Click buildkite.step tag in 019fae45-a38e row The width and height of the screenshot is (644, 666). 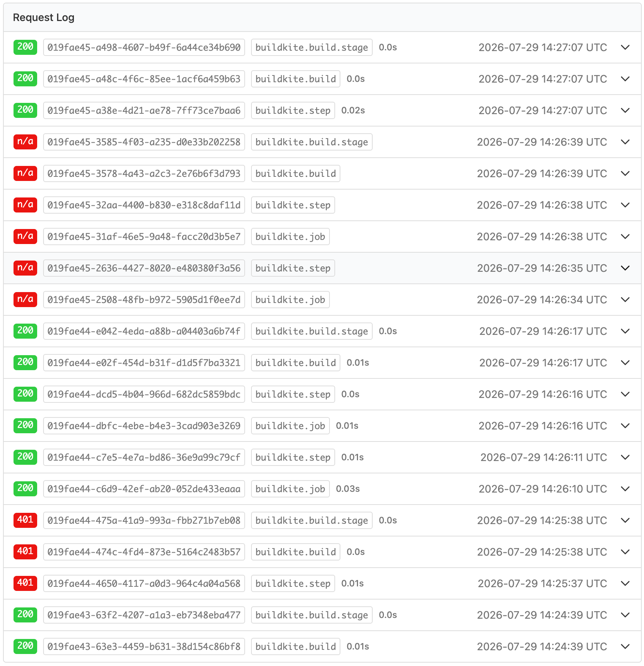coord(293,110)
